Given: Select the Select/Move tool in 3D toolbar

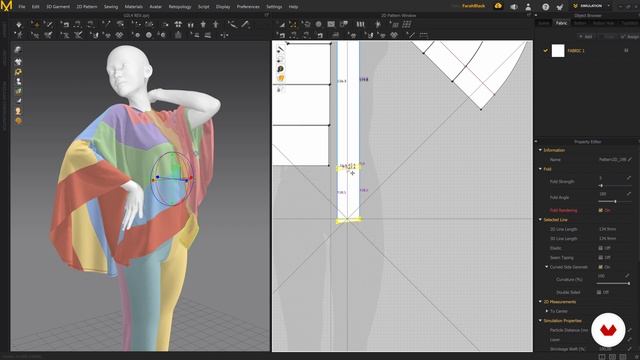Looking at the screenshot, I should pos(36,24).
